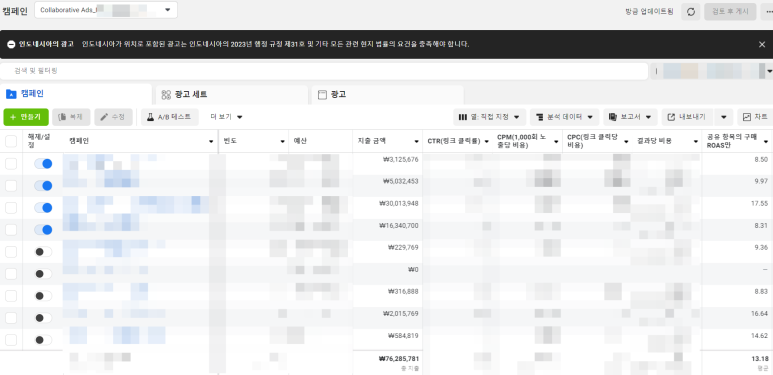
Task: Click the 공유 항목의 구매 ROAS column header
Action: [738, 141]
